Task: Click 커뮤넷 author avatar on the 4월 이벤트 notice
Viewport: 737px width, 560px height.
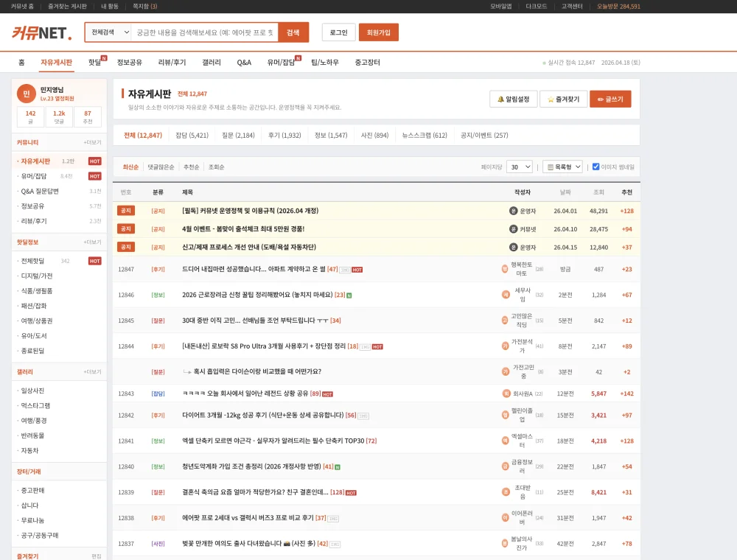Action: point(513,229)
